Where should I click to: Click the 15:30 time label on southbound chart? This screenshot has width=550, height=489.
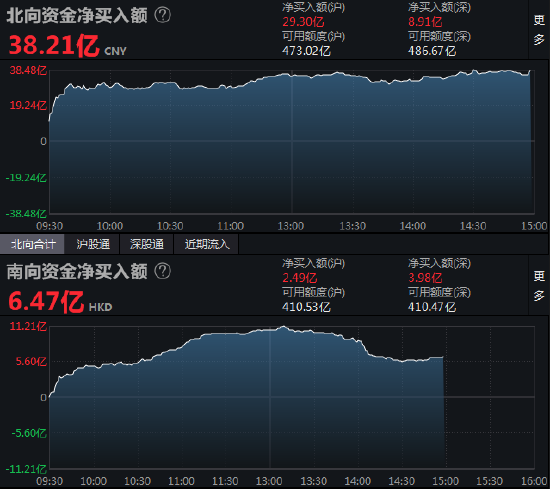coord(490,481)
